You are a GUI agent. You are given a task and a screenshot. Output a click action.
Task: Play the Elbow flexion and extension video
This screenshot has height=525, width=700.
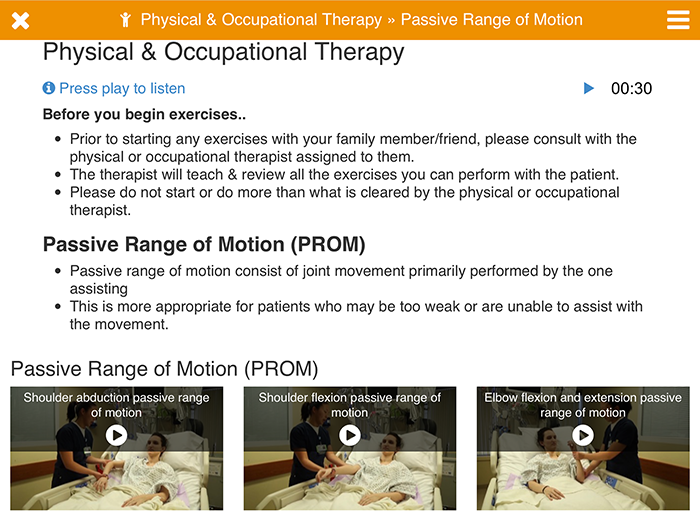583,435
